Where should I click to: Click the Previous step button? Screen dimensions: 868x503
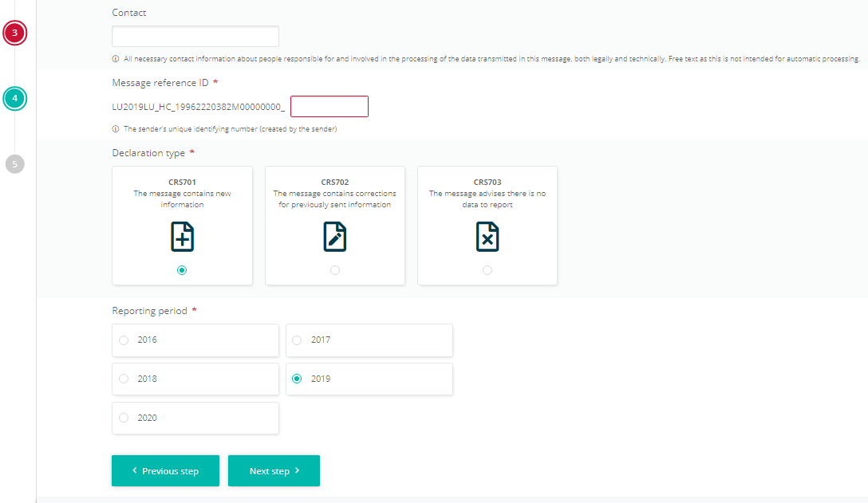pyautogui.click(x=165, y=471)
